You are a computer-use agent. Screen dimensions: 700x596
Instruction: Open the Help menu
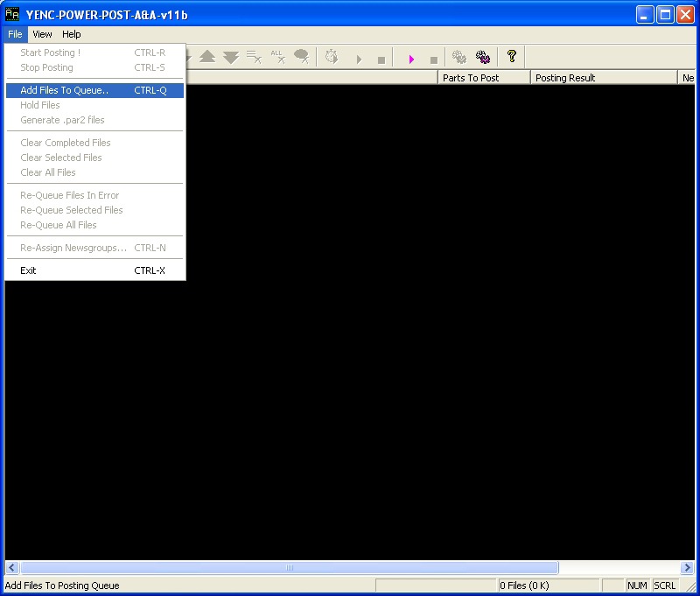(x=72, y=34)
